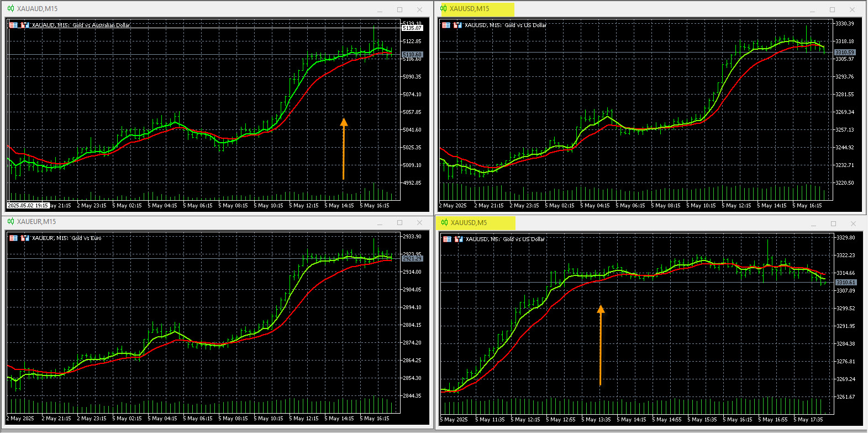Image resolution: width=868 pixels, height=433 pixels.
Task: Activate the highlighted XAUUSD,M5 window title
Action: pyautogui.click(x=469, y=223)
